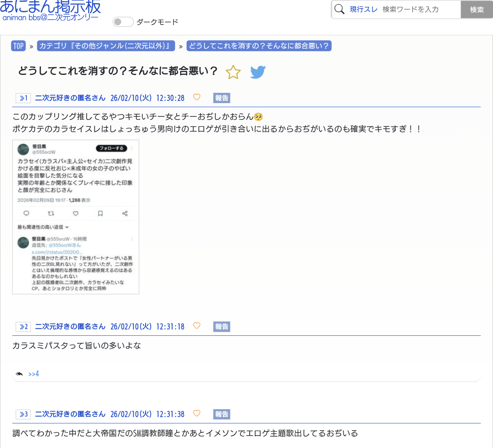Toggle the ダークモード switch

pos(123,22)
